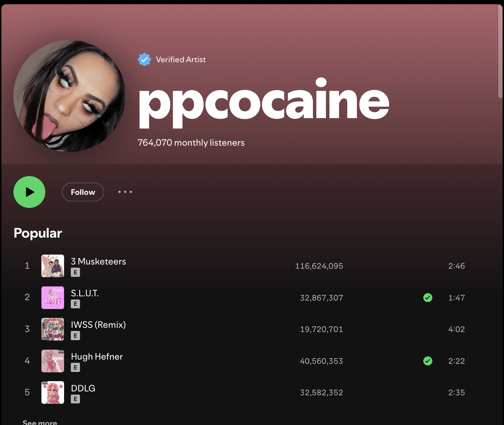The image size is (504, 425).
Task: Click explicit E badge on DDLG
Action: click(x=75, y=399)
